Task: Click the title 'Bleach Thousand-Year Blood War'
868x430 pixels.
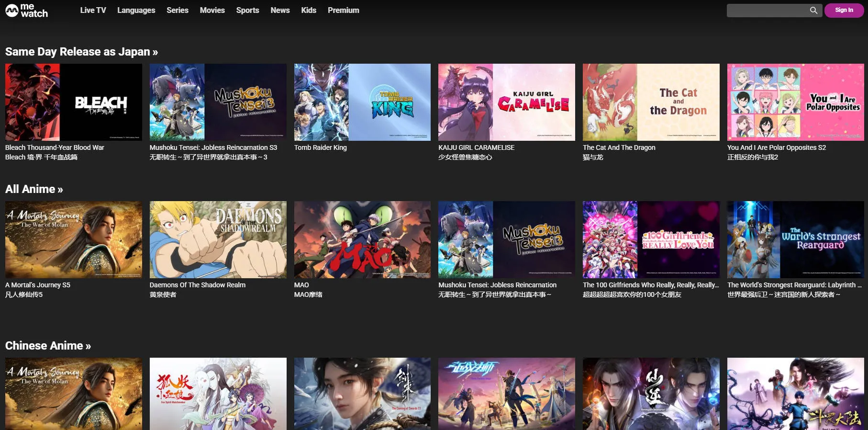Action: 55,147
